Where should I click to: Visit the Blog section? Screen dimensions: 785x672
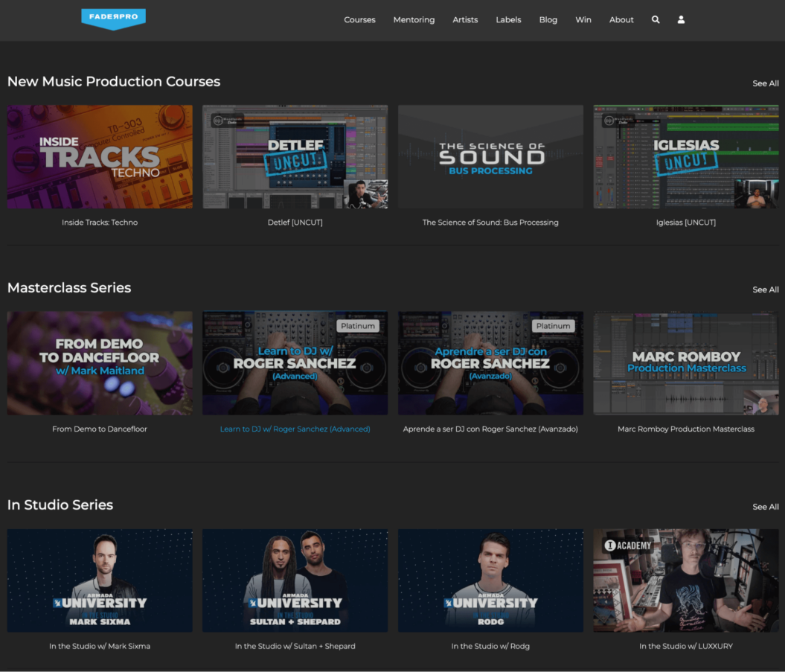(x=548, y=19)
